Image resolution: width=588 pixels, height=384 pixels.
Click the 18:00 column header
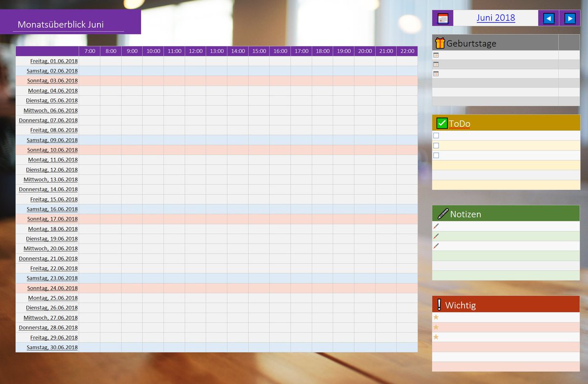pyautogui.click(x=322, y=51)
